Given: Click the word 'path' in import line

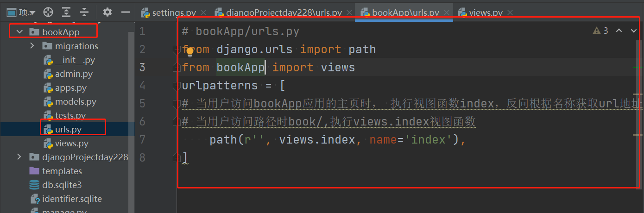Looking at the screenshot, I should tap(362, 50).
